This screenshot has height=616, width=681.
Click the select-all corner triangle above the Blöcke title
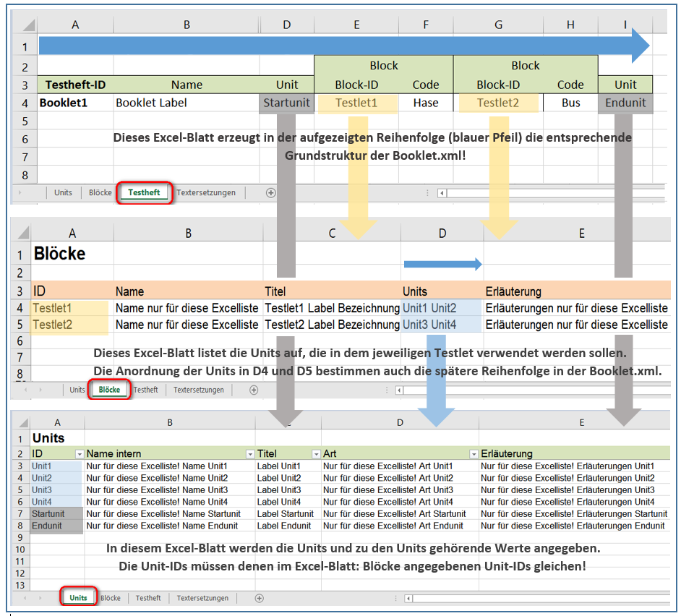click(x=22, y=233)
